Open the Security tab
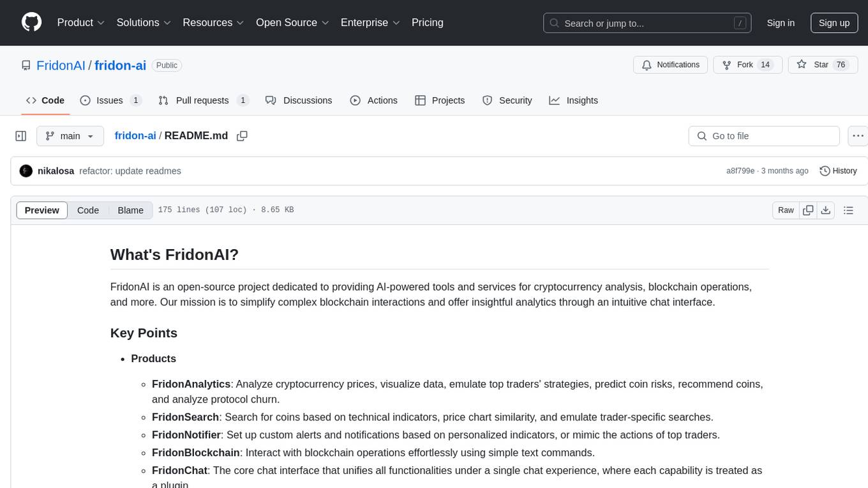868x488 pixels. (507, 100)
